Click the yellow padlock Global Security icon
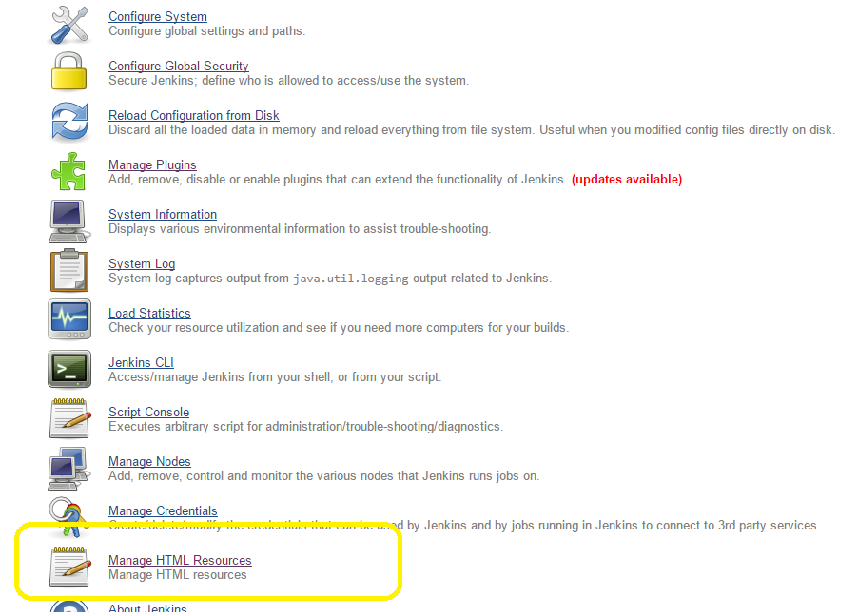The height and width of the screenshot is (616, 858). tap(68, 71)
